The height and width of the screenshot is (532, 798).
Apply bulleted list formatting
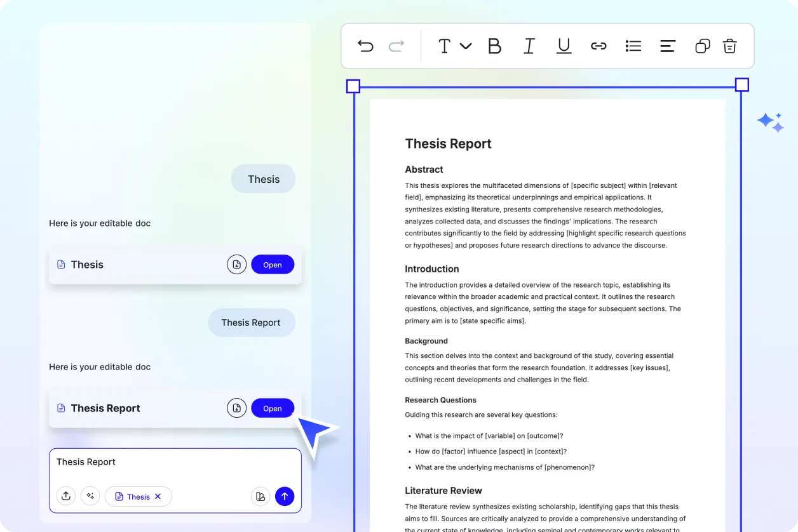633,46
